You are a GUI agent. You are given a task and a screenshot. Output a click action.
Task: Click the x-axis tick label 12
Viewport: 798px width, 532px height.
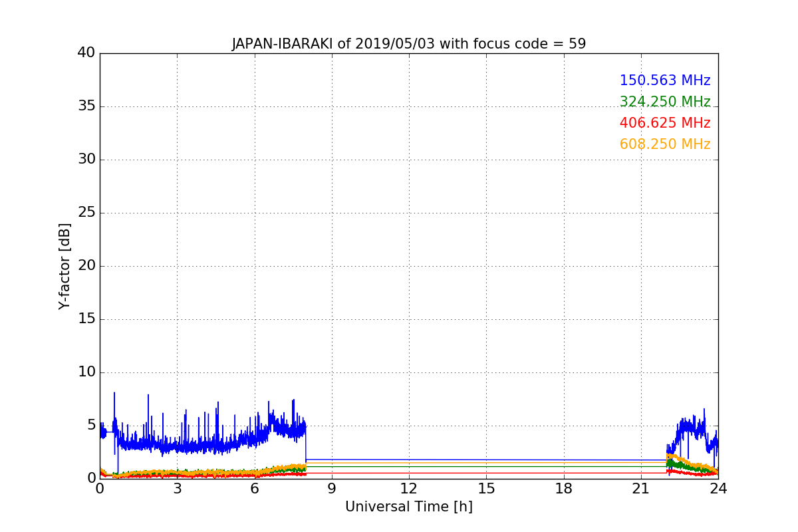point(409,489)
